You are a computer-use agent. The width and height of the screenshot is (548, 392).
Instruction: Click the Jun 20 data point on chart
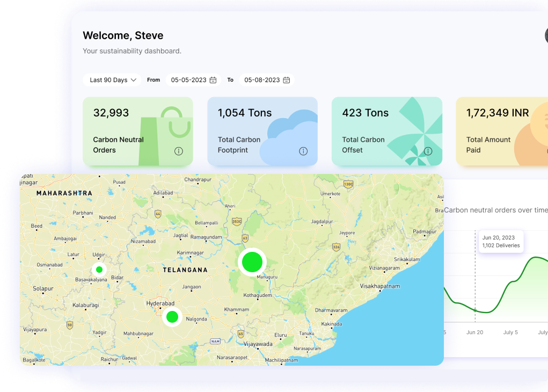476,310
